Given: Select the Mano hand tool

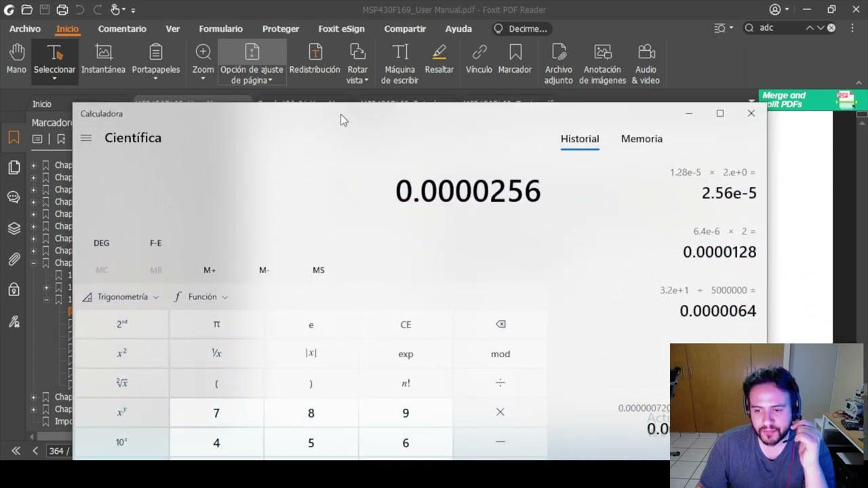Looking at the screenshot, I should coord(16,59).
